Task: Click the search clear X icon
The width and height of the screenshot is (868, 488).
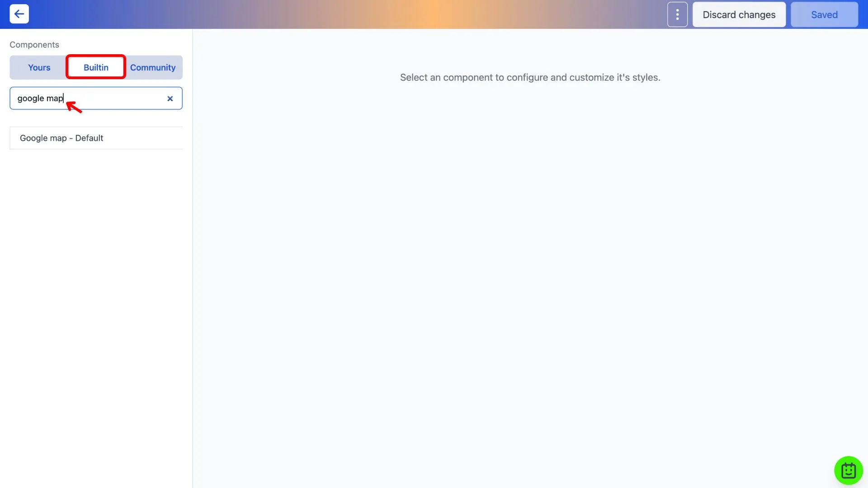Action: (x=170, y=98)
